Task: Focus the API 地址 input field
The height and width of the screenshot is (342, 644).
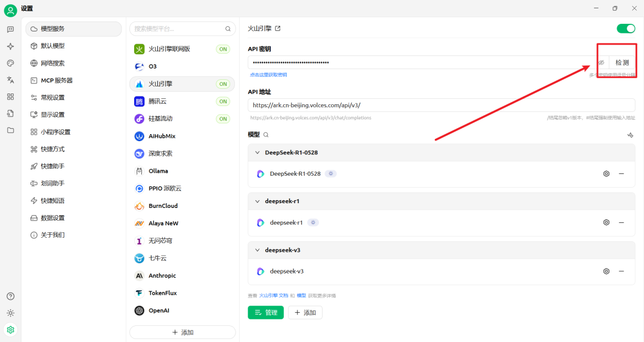Action: click(441, 105)
